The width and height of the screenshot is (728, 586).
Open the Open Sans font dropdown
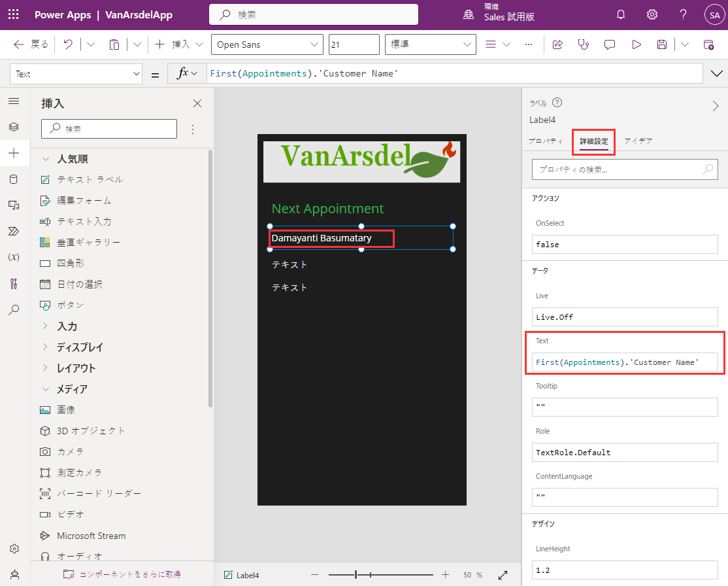tap(267, 44)
